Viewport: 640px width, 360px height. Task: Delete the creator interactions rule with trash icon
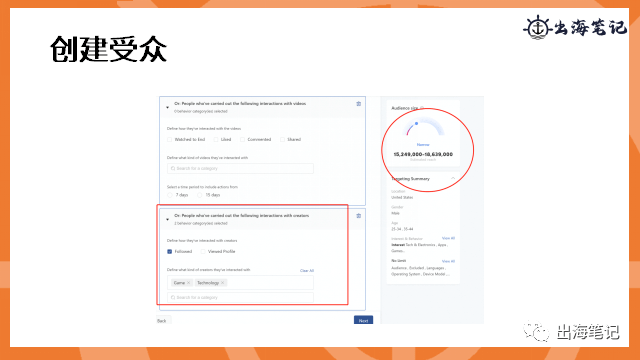pos(358,216)
